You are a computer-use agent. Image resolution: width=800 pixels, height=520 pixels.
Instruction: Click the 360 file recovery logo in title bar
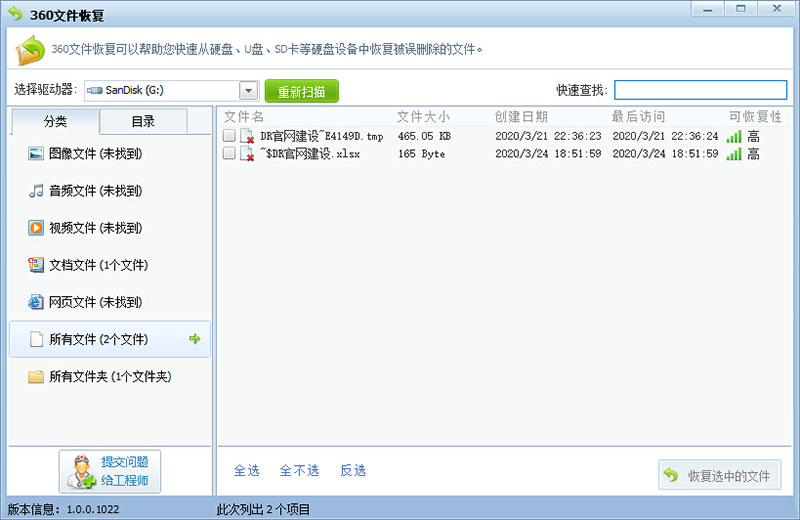(16, 14)
